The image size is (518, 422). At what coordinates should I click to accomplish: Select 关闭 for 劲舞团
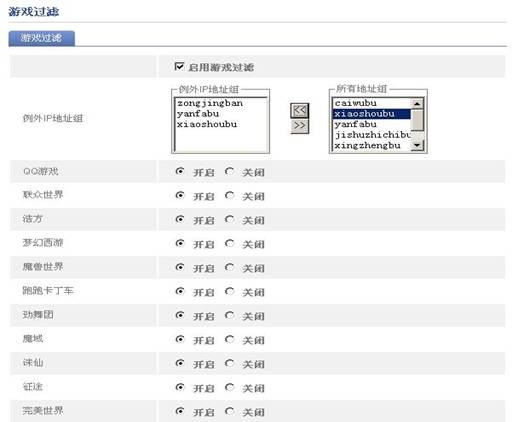click(x=229, y=315)
